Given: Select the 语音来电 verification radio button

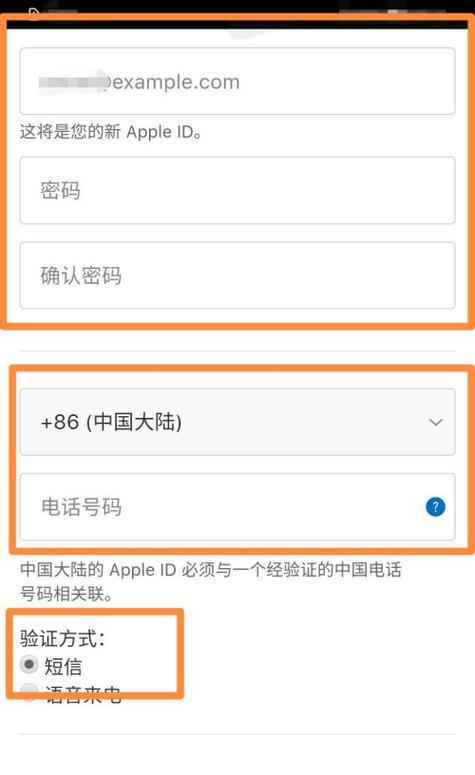Looking at the screenshot, I should click(x=29, y=692).
